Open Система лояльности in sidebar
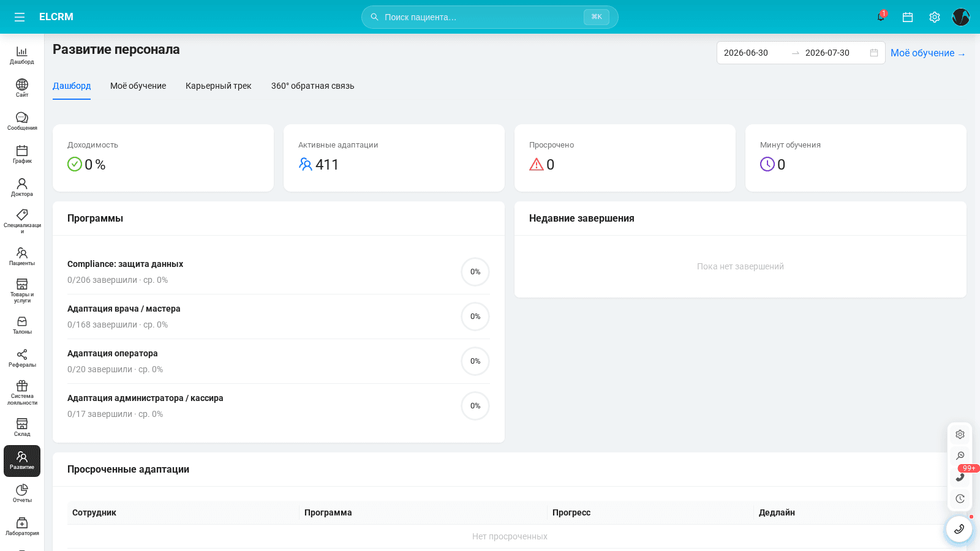 click(22, 392)
